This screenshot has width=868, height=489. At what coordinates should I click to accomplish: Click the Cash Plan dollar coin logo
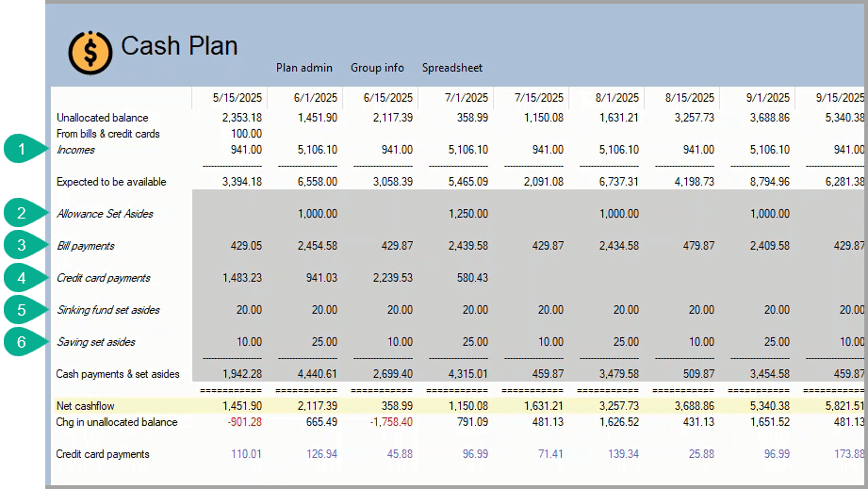click(x=90, y=53)
